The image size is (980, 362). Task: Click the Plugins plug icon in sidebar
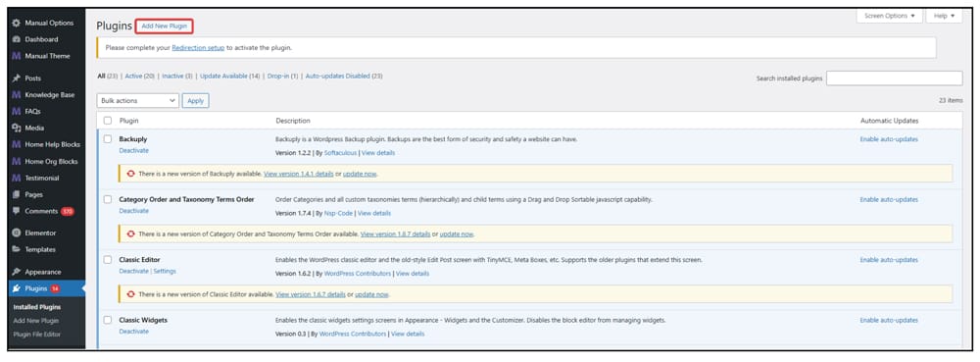17,288
